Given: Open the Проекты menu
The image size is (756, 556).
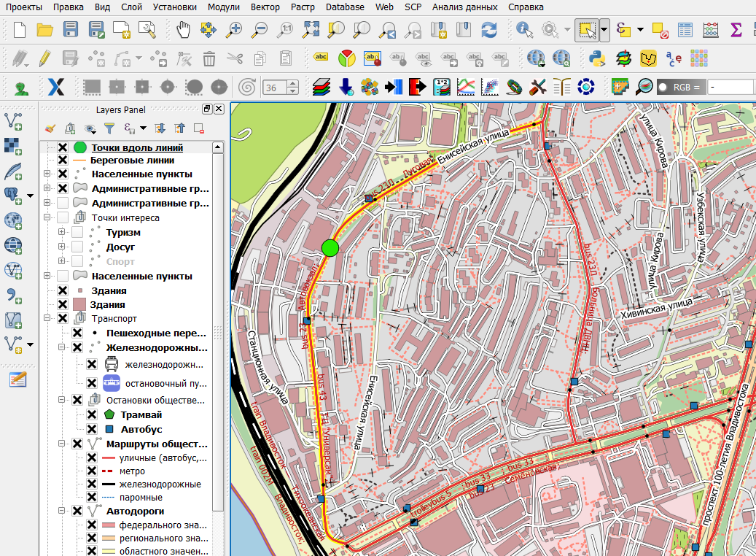Looking at the screenshot, I should tap(24, 7).
